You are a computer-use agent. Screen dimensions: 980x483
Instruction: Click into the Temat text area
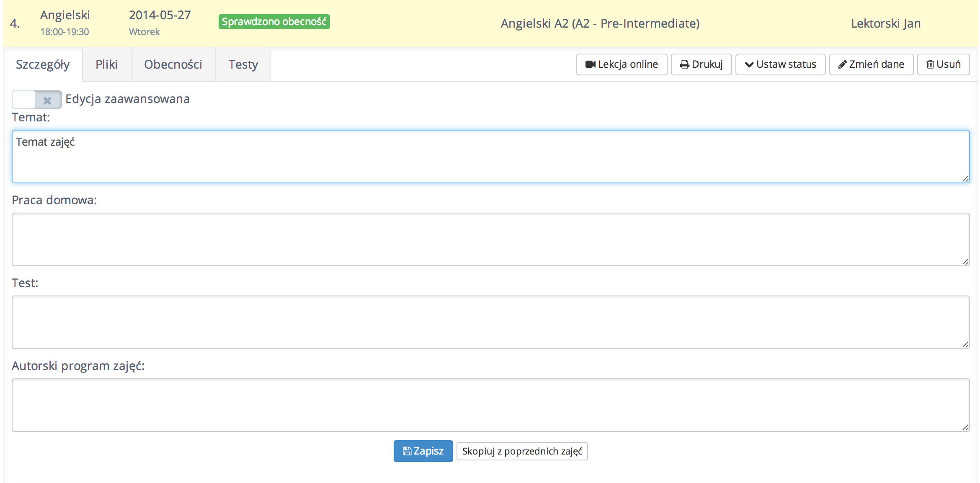pos(490,157)
